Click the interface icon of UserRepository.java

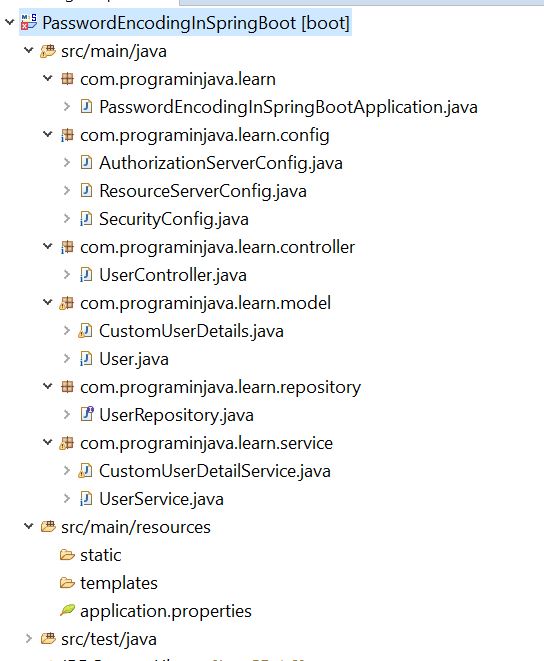click(x=86, y=414)
